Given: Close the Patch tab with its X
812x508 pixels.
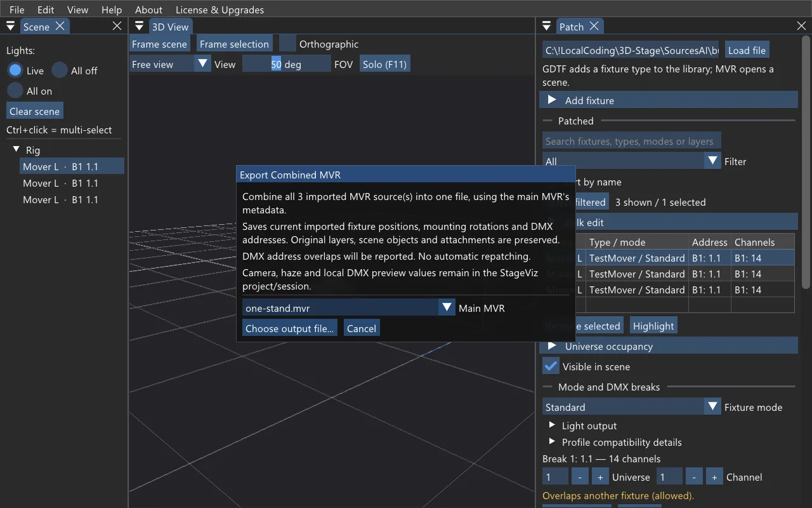Looking at the screenshot, I should point(594,26).
